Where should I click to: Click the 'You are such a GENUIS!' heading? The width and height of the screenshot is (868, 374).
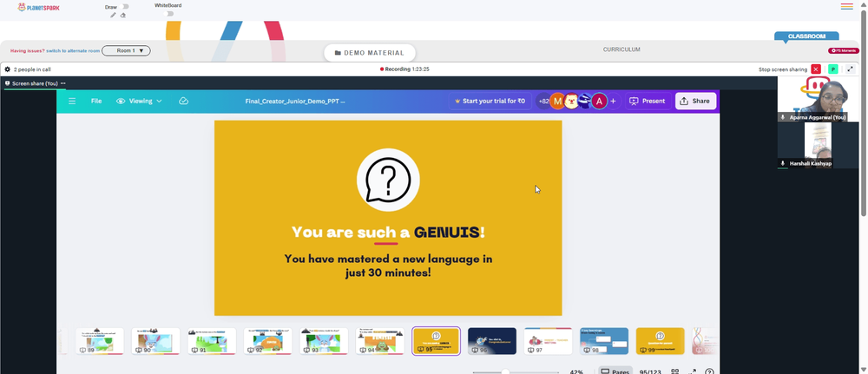[x=388, y=232]
